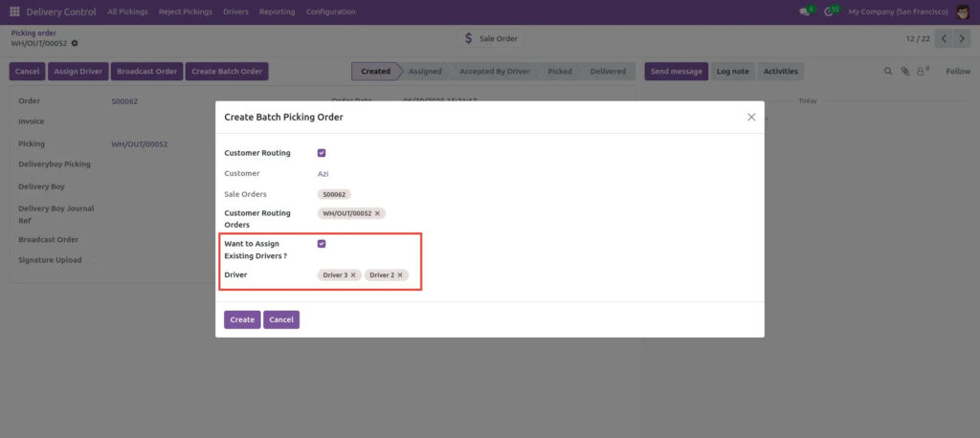Open the Reporting menu
The height and width of the screenshot is (438, 980).
tap(277, 12)
